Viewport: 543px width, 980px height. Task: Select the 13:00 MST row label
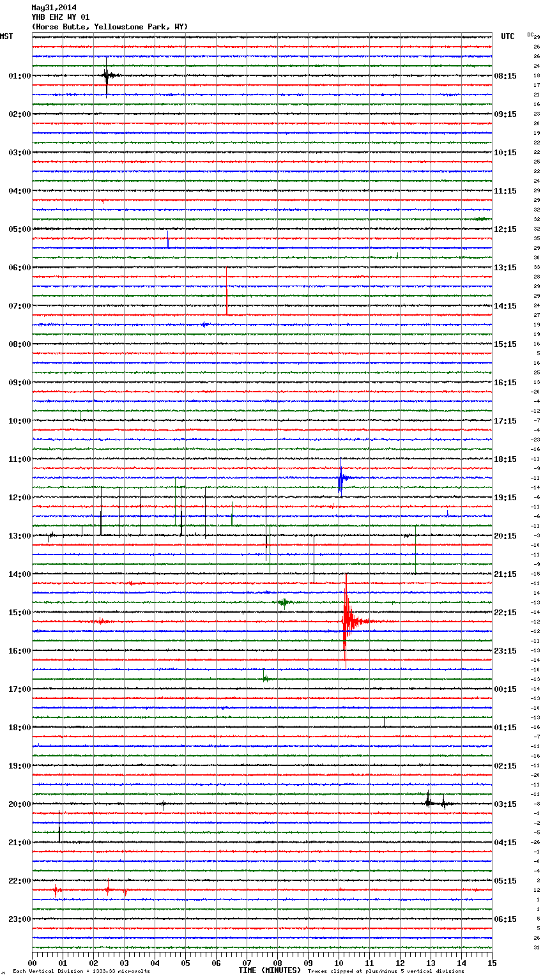[20, 536]
